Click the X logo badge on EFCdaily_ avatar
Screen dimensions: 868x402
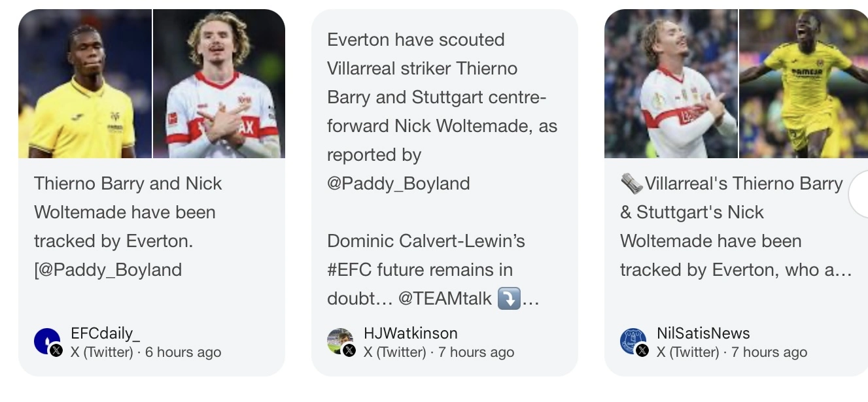pyautogui.click(x=56, y=350)
